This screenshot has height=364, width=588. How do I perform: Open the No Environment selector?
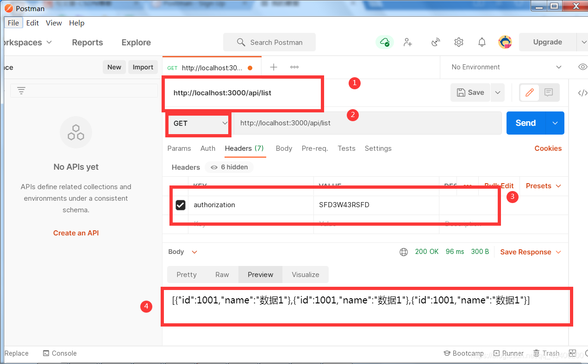click(507, 67)
